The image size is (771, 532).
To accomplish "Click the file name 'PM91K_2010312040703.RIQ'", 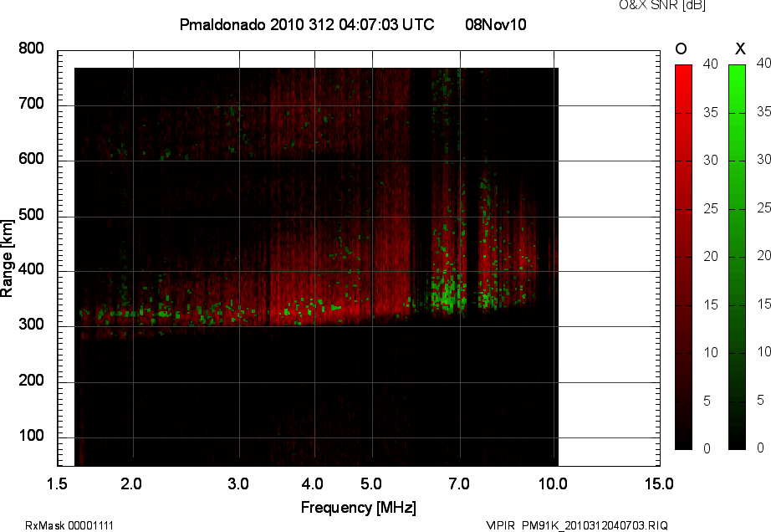I will tap(595, 525).
